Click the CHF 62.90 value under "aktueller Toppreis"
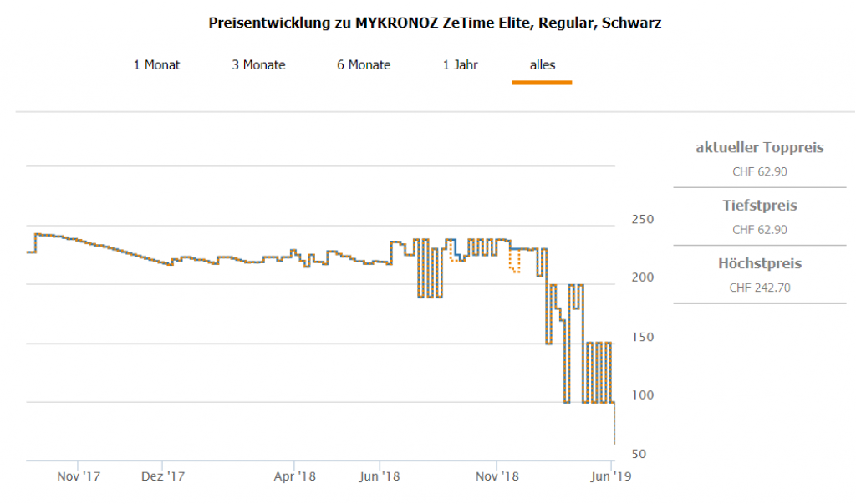The image size is (856, 504). pyautogui.click(x=759, y=172)
